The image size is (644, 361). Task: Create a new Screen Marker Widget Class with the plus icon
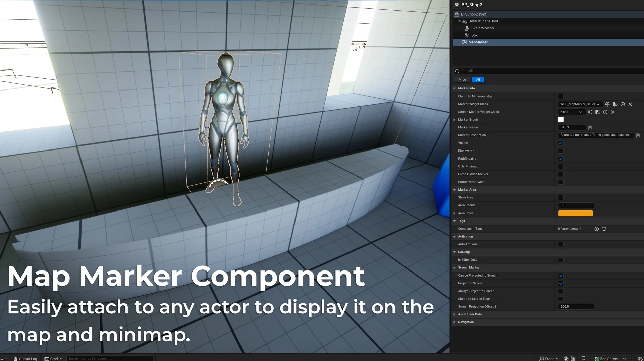click(605, 112)
